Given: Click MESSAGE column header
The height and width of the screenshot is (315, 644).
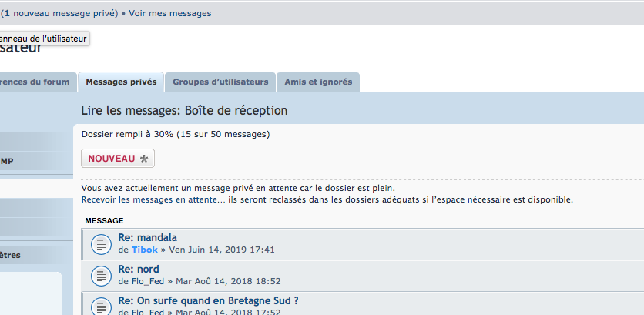Looking at the screenshot, I should pyautogui.click(x=104, y=221).
